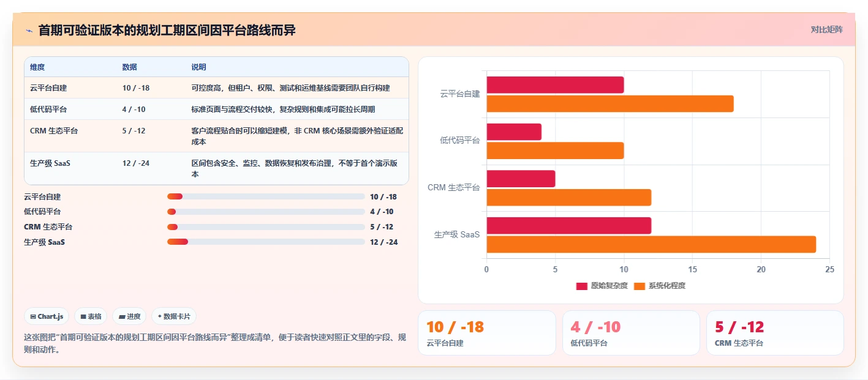The image size is (868, 380).
Task: Click description starting with 可控度高
Action: click(290, 88)
